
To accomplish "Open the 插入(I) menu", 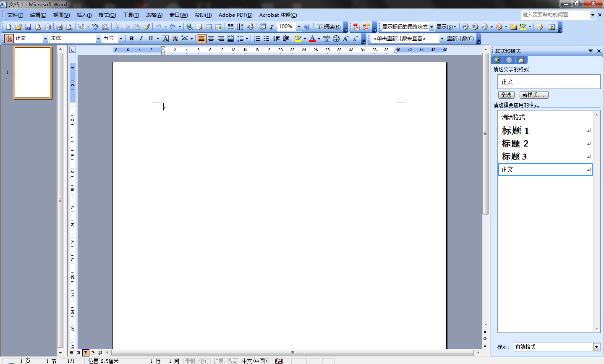I will [x=84, y=15].
